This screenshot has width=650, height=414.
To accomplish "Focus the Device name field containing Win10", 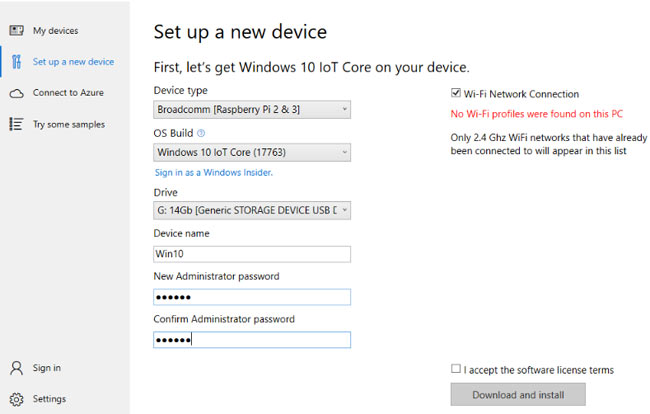I will (252, 254).
